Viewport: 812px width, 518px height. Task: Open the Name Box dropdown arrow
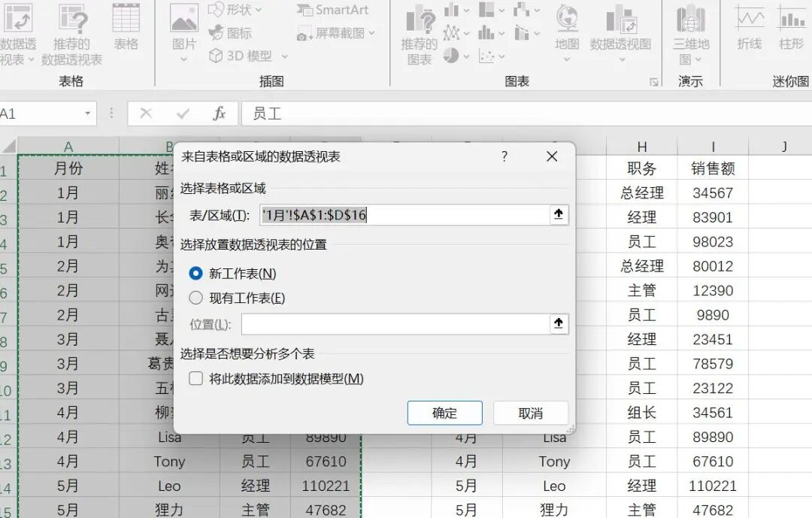[87, 114]
